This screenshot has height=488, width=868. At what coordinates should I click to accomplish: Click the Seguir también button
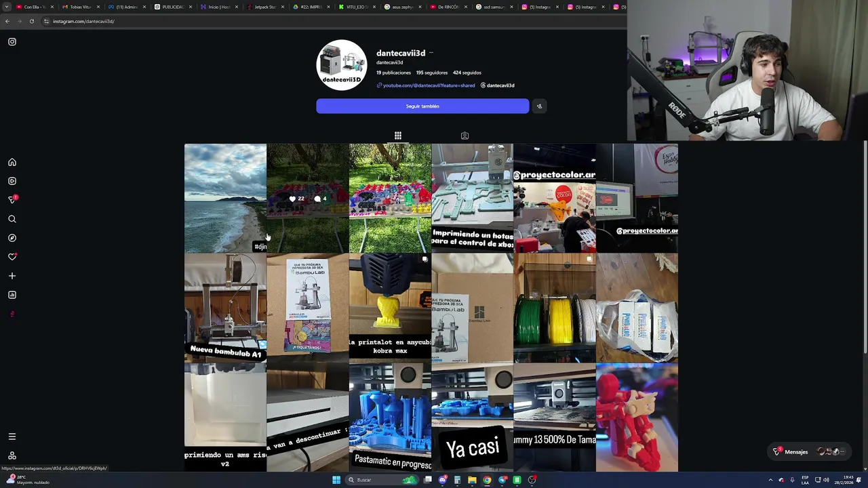422,106
